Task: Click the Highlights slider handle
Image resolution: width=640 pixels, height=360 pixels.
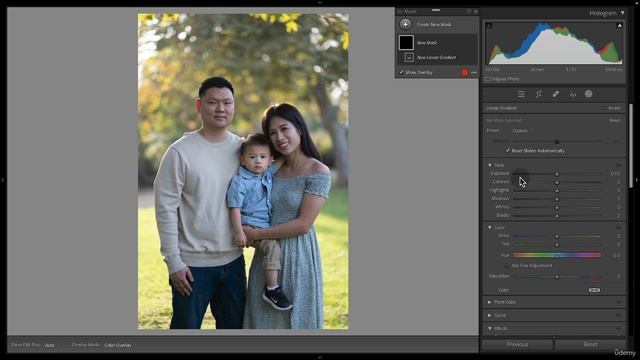Action: (557, 191)
